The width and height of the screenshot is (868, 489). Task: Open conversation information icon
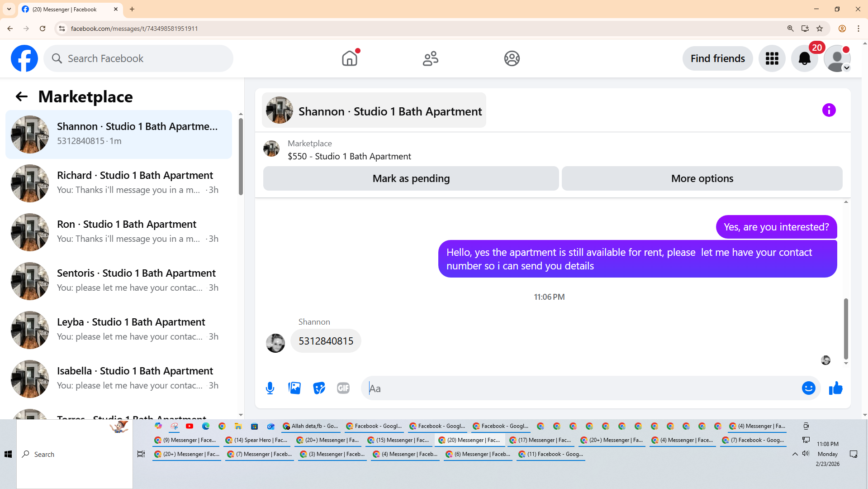click(829, 110)
